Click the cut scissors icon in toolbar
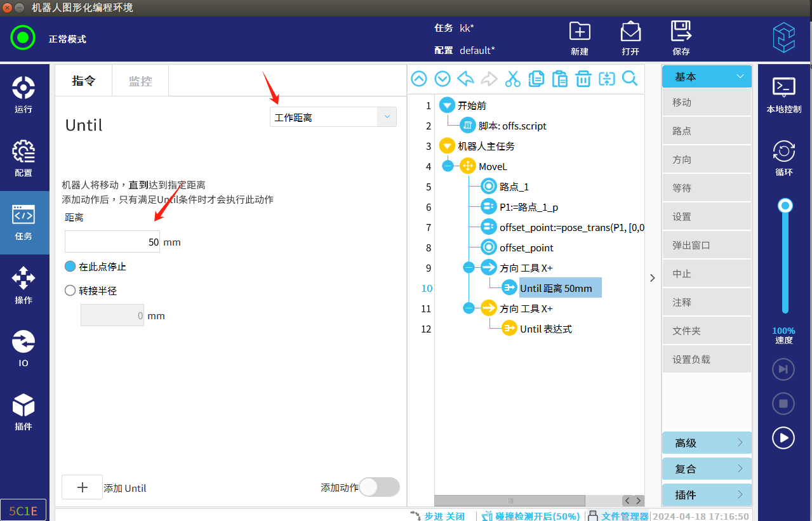Viewport: 812px width, 521px height. (x=512, y=79)
